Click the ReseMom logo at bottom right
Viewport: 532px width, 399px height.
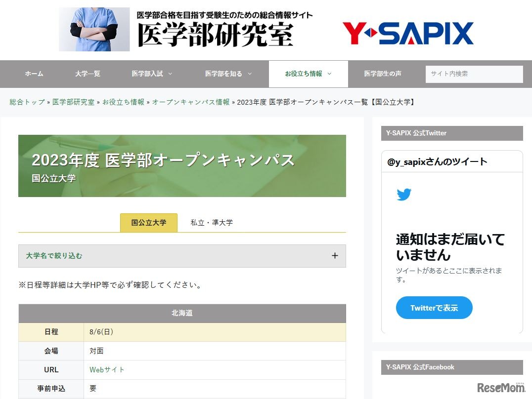coord(501,388)
